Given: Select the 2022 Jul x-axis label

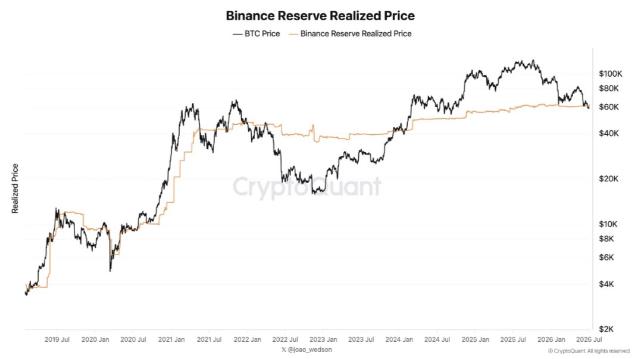Looking at the screenshot, I should point(285,339).
